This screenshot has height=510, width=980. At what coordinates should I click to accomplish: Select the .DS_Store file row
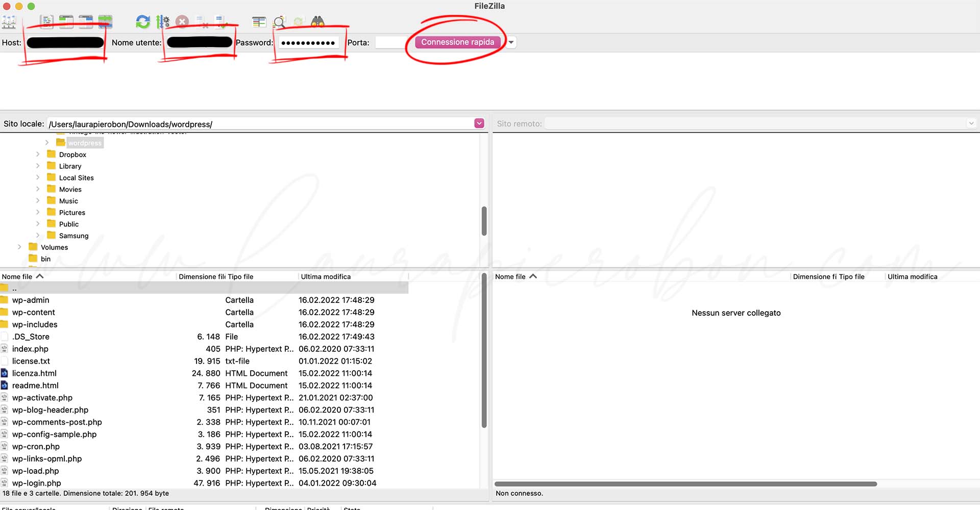pos(204,337)
